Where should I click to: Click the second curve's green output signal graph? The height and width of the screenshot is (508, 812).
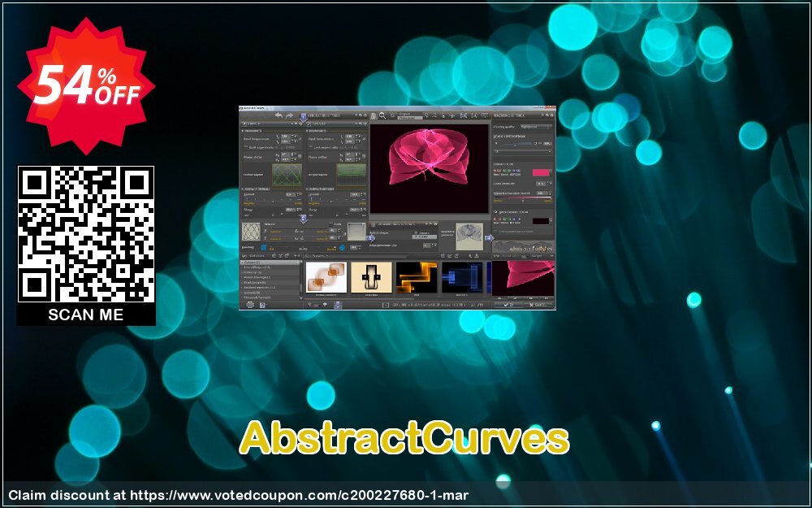pos(352,175)
